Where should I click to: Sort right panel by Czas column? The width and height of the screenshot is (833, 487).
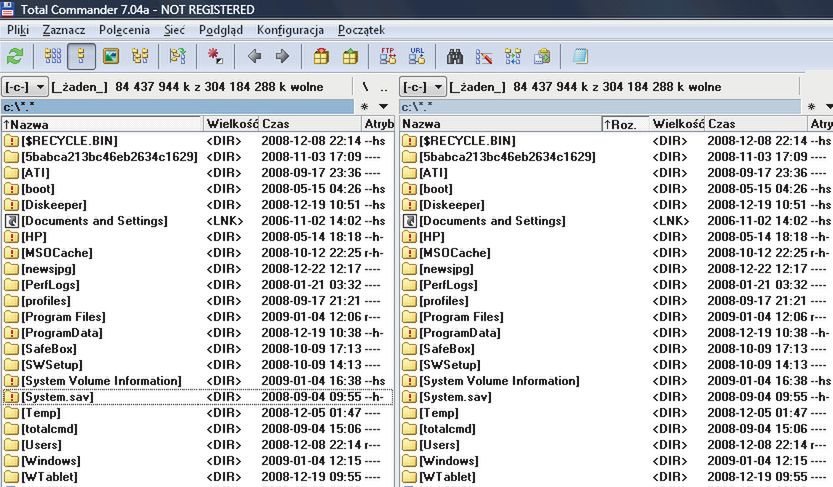[756, 124]
